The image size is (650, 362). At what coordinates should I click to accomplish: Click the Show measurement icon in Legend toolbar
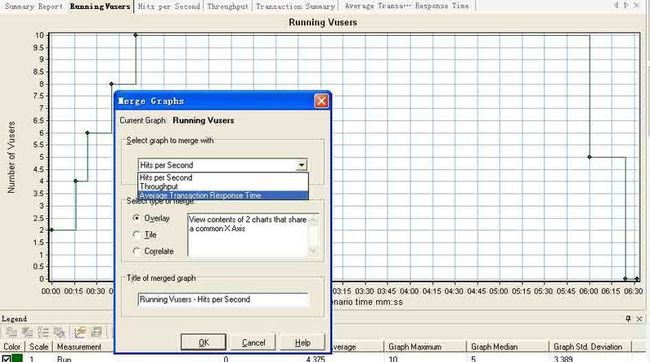pyautogui.click(x=11, y=332)
